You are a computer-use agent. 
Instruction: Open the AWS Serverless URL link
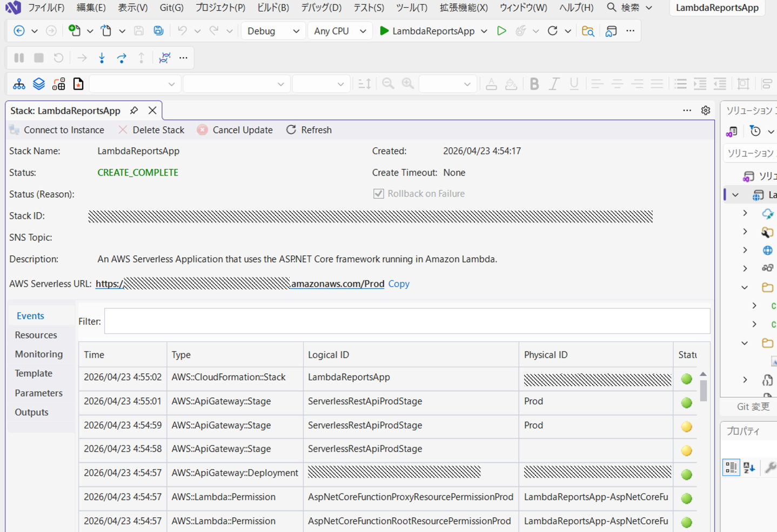pyautogui.click(x=240, y=284)
